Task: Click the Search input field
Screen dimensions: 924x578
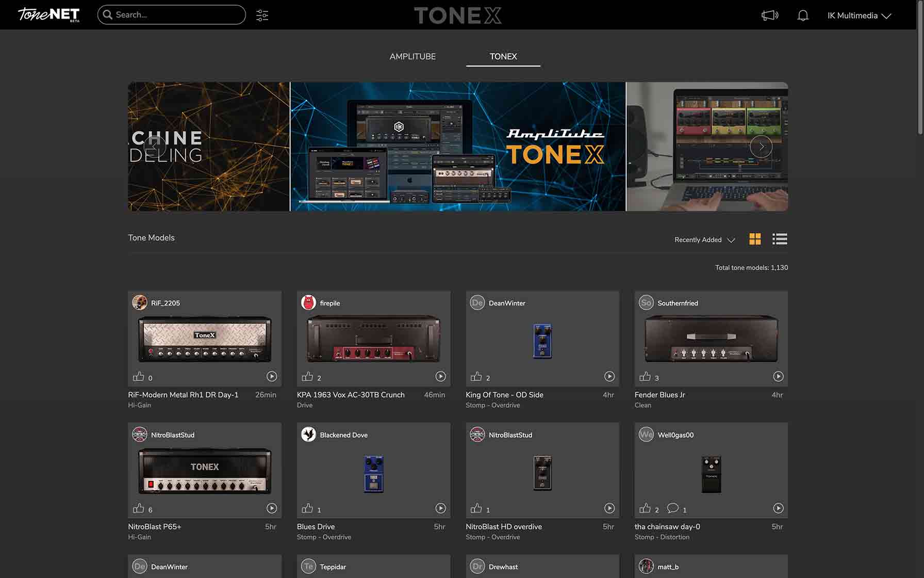Action: [x=172, y=14]
